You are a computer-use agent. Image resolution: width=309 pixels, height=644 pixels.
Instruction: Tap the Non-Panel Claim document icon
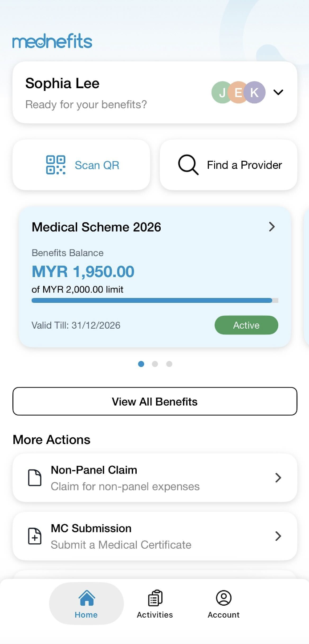tap(35, 478)
